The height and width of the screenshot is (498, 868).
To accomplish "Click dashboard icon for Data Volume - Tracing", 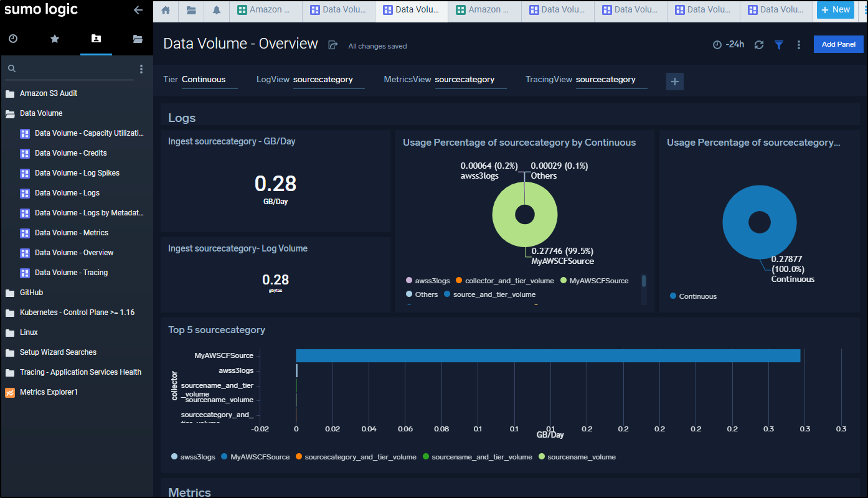I will (x=25, y=273).
